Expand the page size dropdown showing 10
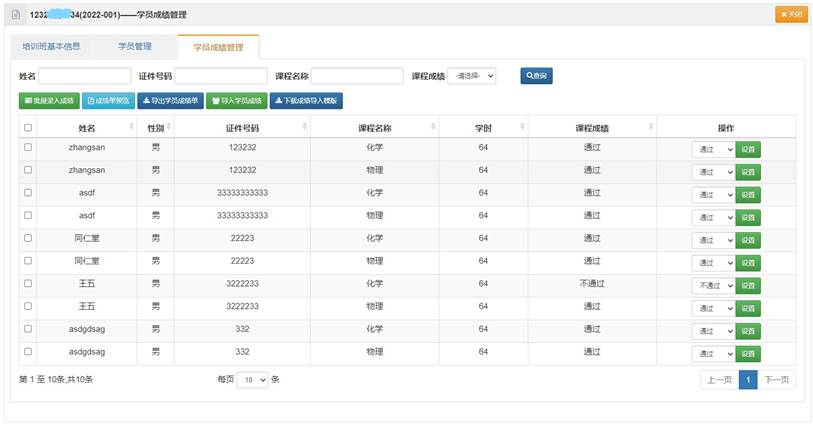The image size is (813, 431). [252, 380]
